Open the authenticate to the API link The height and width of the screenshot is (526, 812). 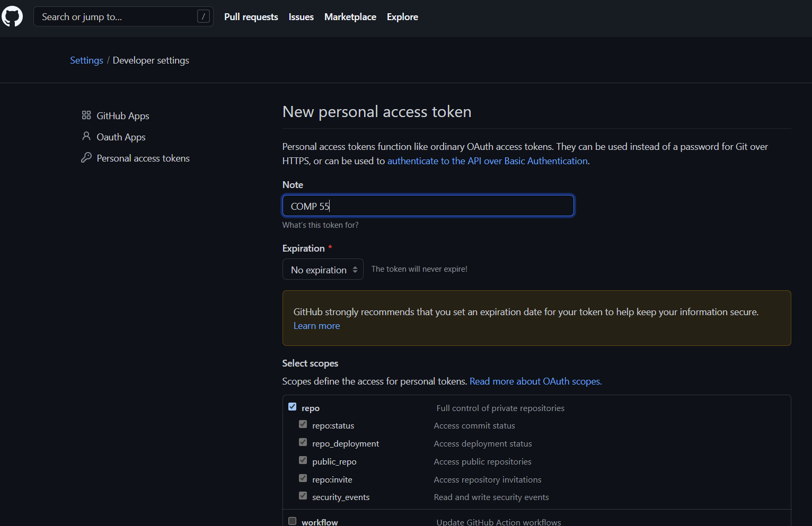pyautogui.click(x=488, y=161)
